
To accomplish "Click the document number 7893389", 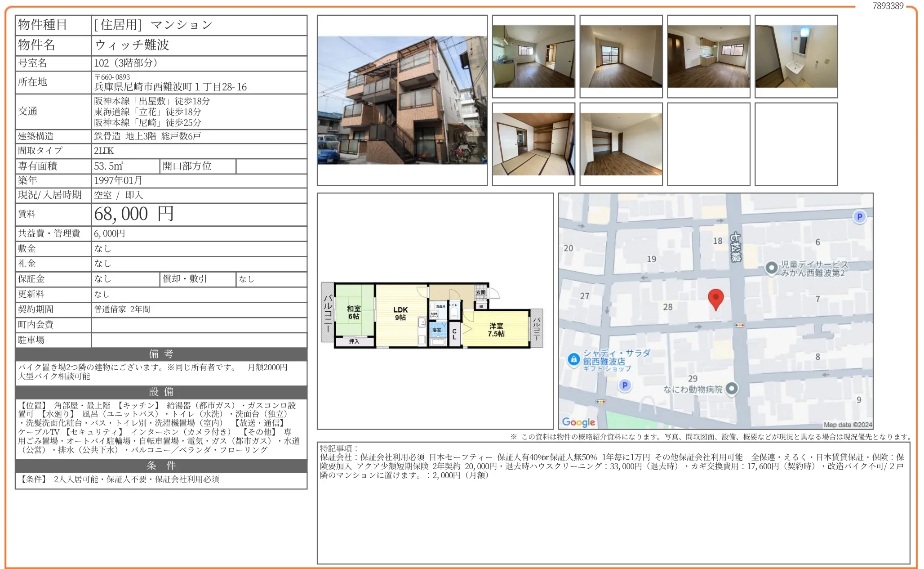I will click(x=887, y=6).
